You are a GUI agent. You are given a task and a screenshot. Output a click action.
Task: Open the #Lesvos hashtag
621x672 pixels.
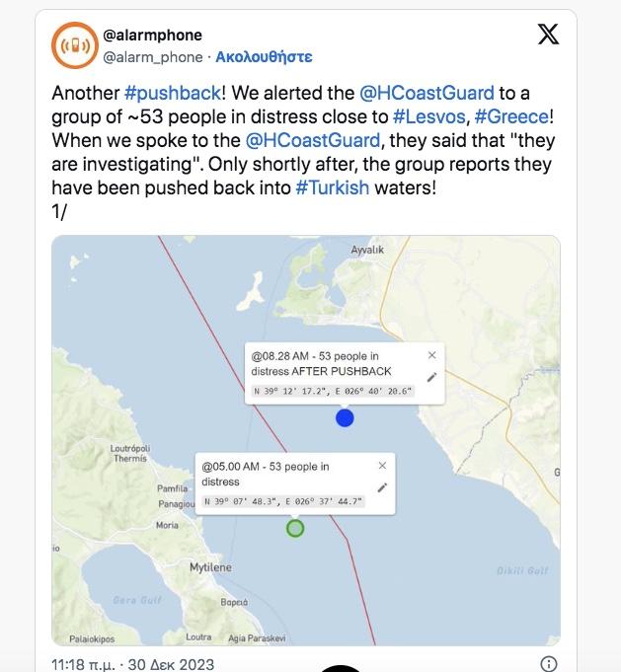[429, 117]
